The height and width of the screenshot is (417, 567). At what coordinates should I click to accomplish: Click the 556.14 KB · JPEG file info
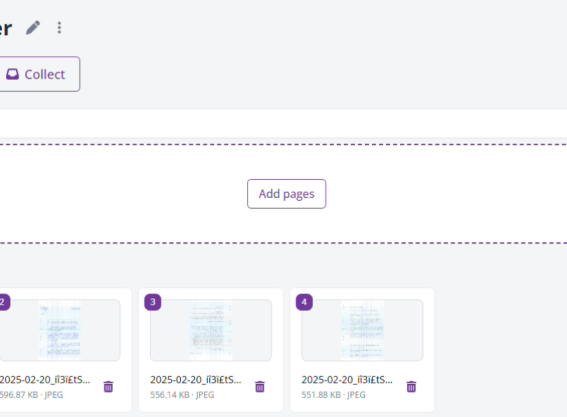(182, 395)
